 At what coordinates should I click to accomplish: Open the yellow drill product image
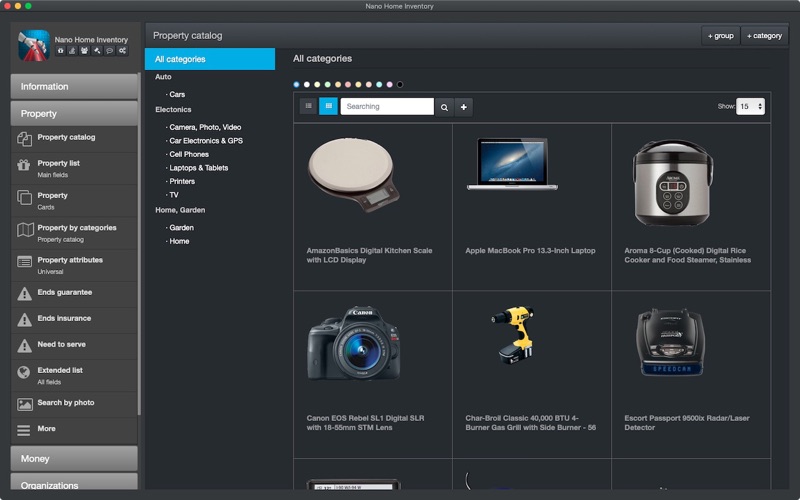tap(513, 335)
